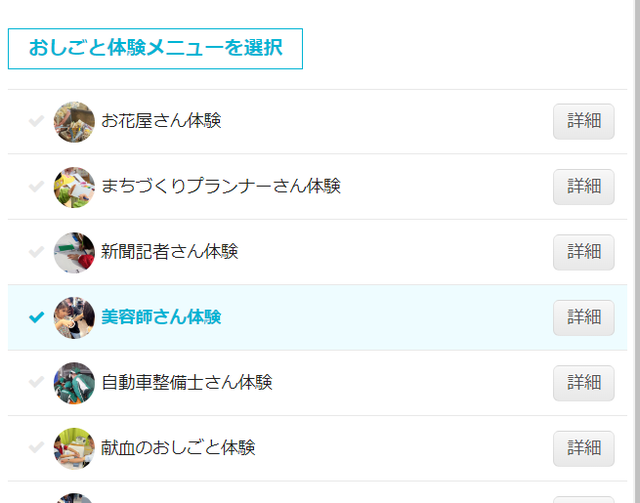640x503 pixels.
Task: Click the vertical scrollbar on the right
Action: point(636,252)
